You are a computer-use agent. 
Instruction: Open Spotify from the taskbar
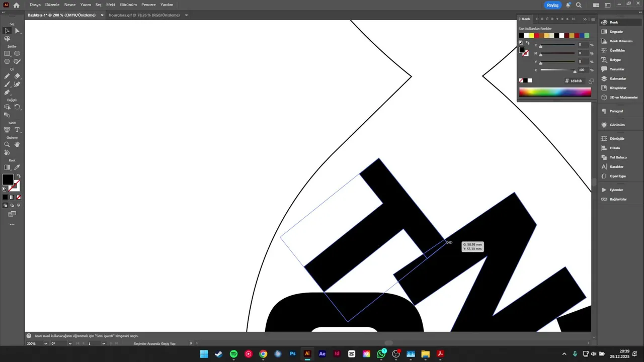pos(233,354)
